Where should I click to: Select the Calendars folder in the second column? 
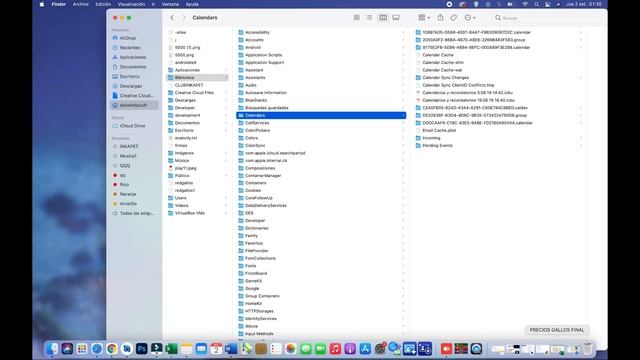click(321, 116)
